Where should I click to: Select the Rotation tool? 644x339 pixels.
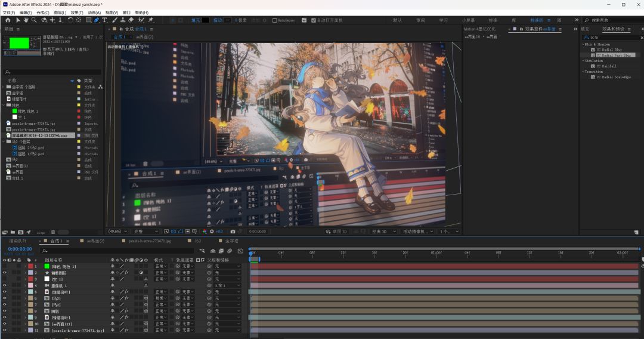(70, 20)
